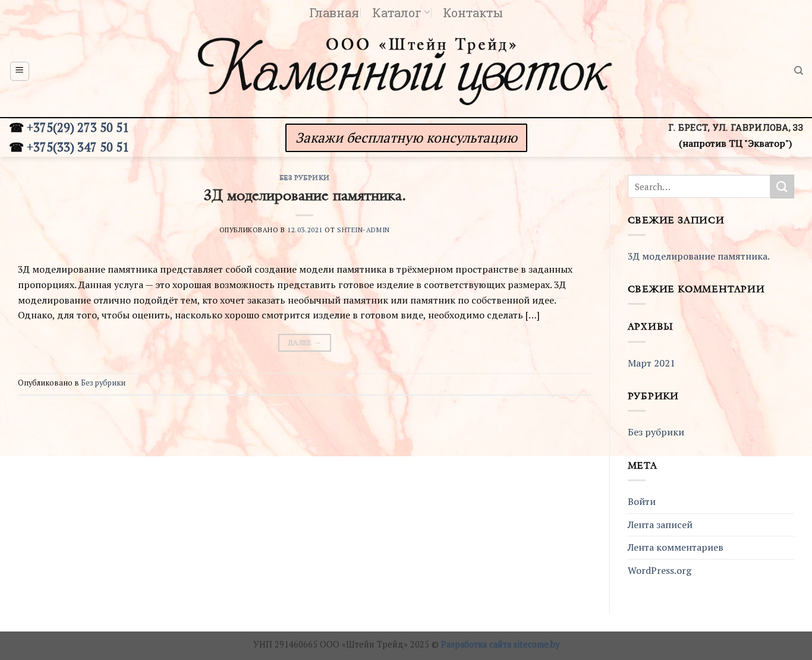Image resolution: width=812 pixels, height=660 pixels.
Task: Open the Каталог menu item
Action: (396, 12)
